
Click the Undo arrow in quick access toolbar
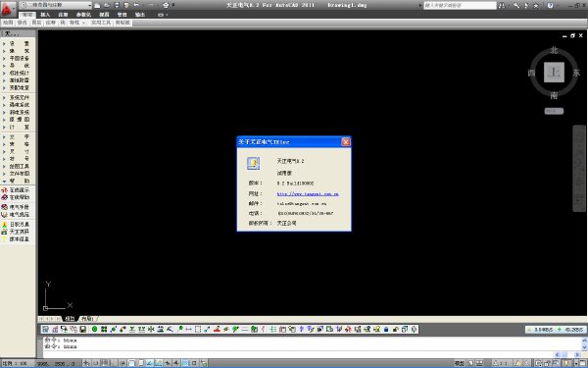pos(136,5)
